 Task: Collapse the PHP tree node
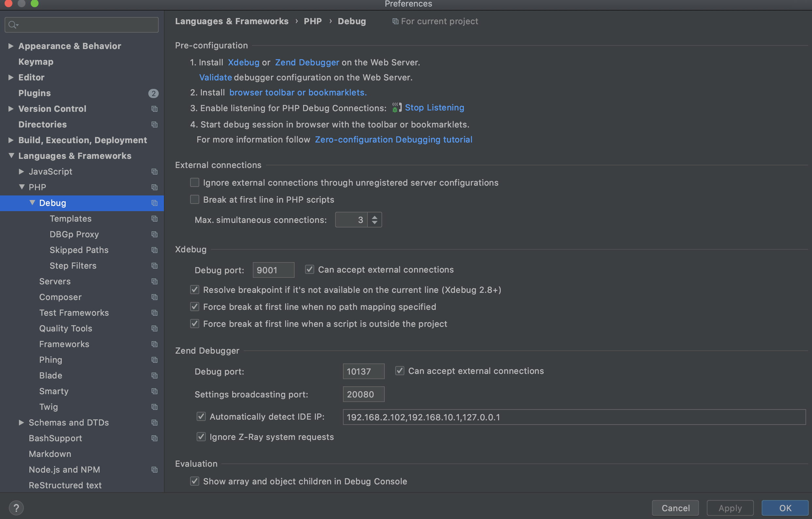point(22,187)
